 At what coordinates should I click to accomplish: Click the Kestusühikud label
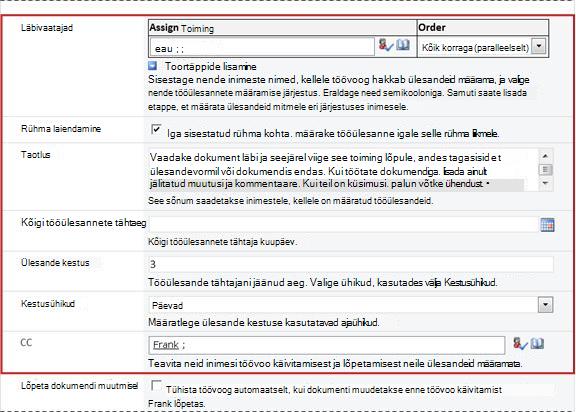[48, 304]
